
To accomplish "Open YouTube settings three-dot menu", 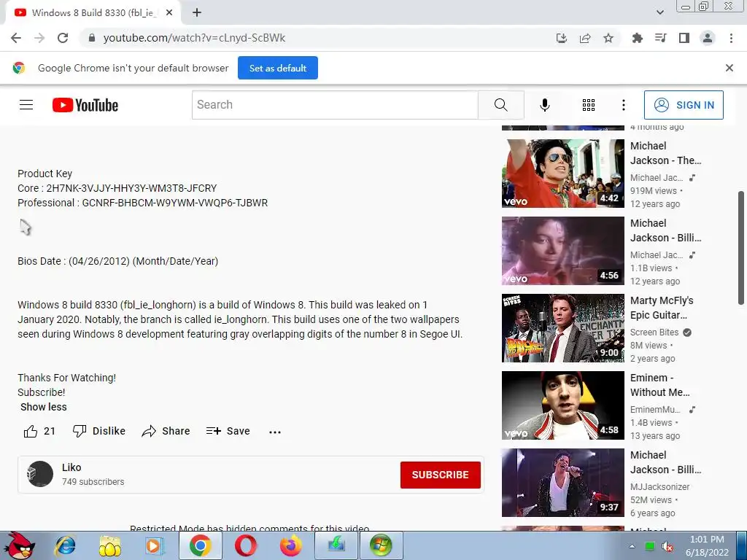I will (623, 105).
